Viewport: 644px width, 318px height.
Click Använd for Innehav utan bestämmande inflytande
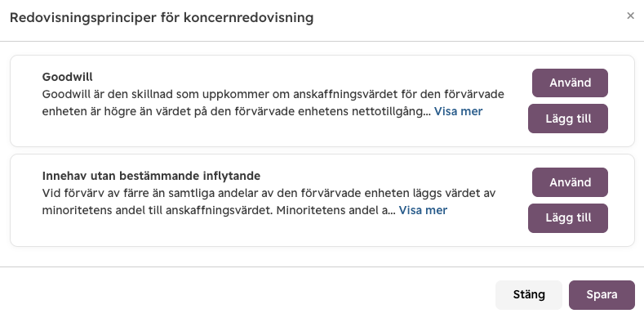[x=570, y=182]
